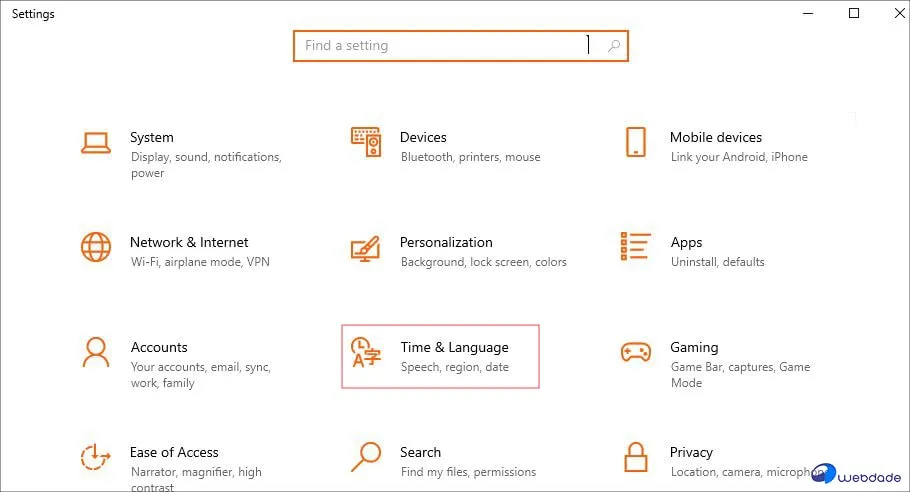
Task: Click 'Bluetooth, printers, mouse' description
Action: point(471,157)
